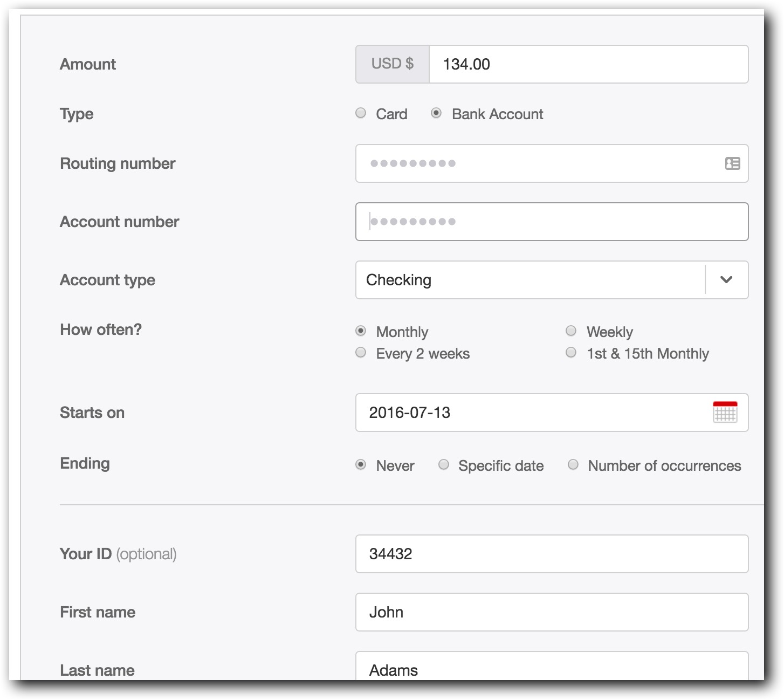This screenshot has height=700, width=784.
Task: Select Number of occurrences ending
Action: pyautogui.click(x=573, y=464)
